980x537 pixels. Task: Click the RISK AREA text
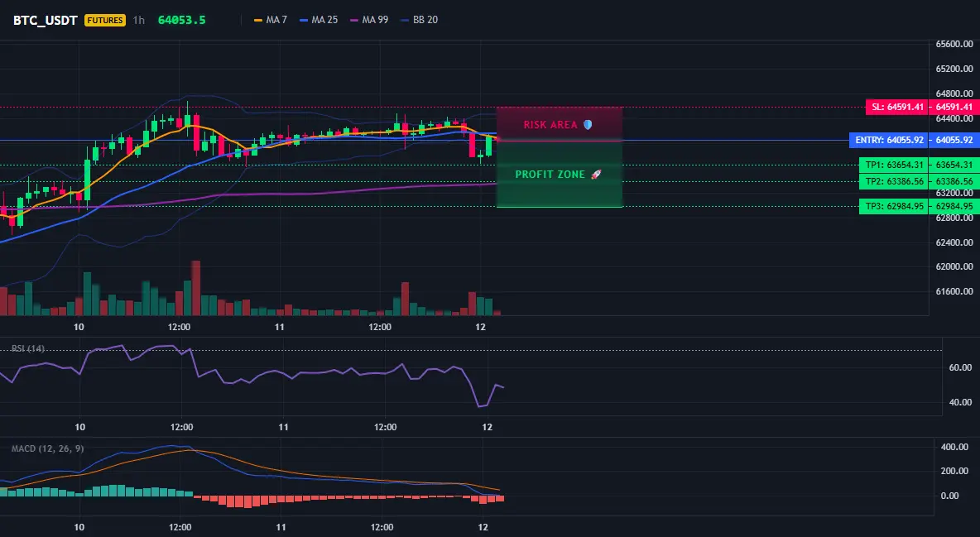(550, 124)
